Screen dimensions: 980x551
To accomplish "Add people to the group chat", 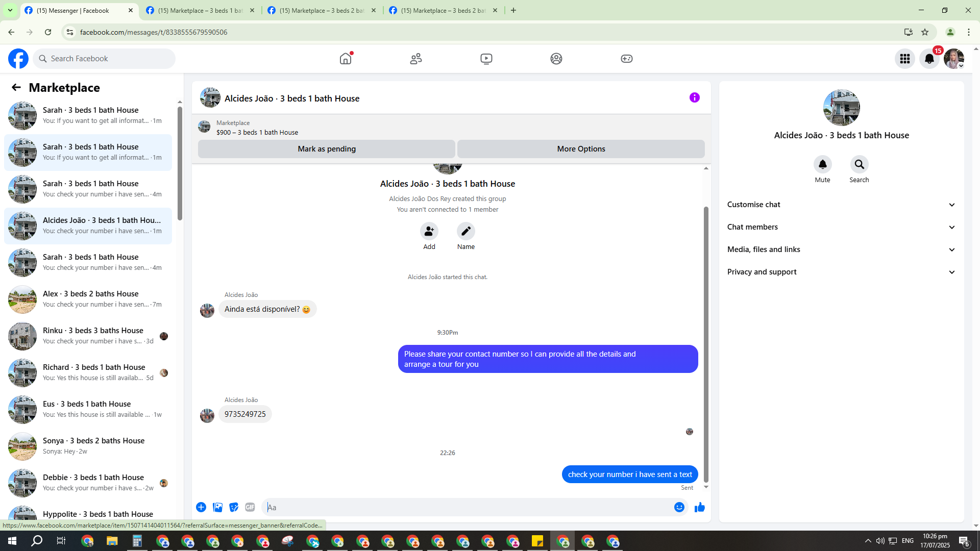I will click(429, 231).
